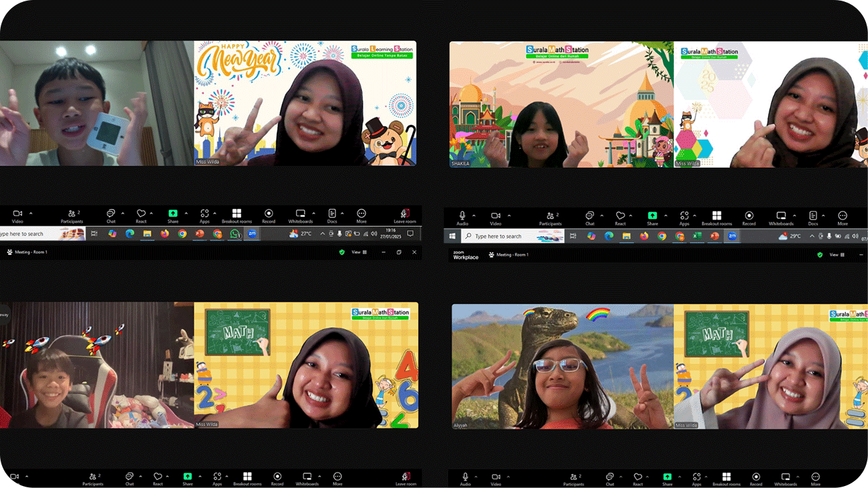This screenshot has width=868, height=488.
Task: Click React in SHAKILA's meeting toolbar
Action: click(620, 217)
